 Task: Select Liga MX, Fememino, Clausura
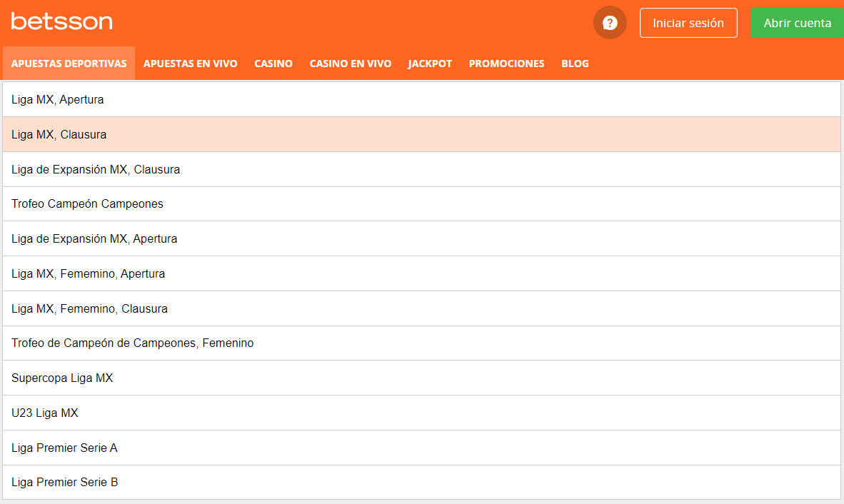pos(421,308)
